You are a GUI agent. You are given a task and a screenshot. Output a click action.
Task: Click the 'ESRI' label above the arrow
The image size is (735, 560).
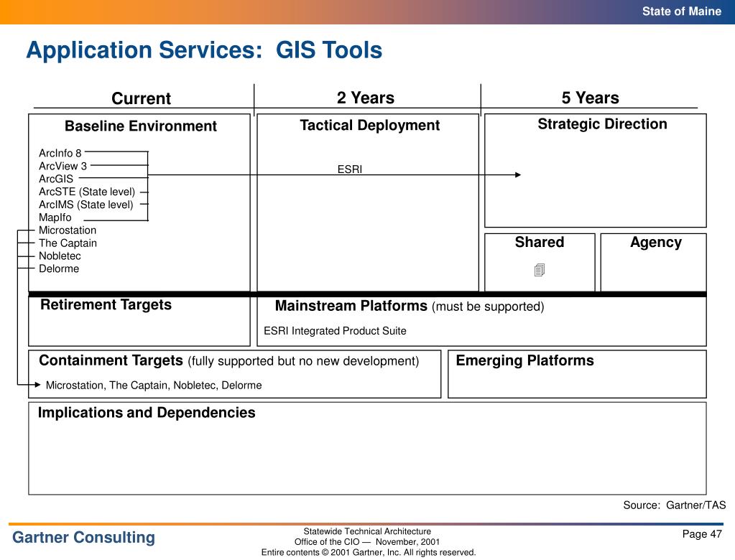point(350,169)
